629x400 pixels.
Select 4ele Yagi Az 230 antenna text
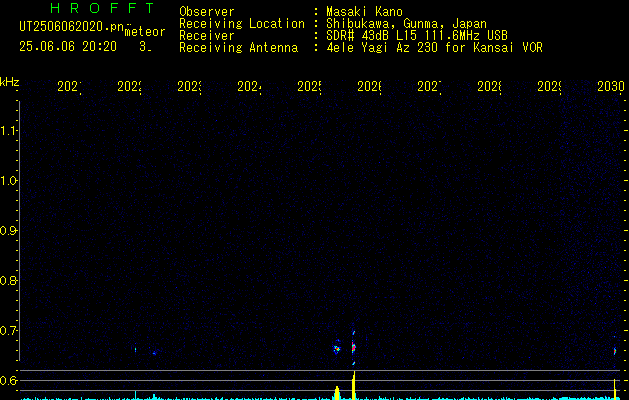click(434, 48)
